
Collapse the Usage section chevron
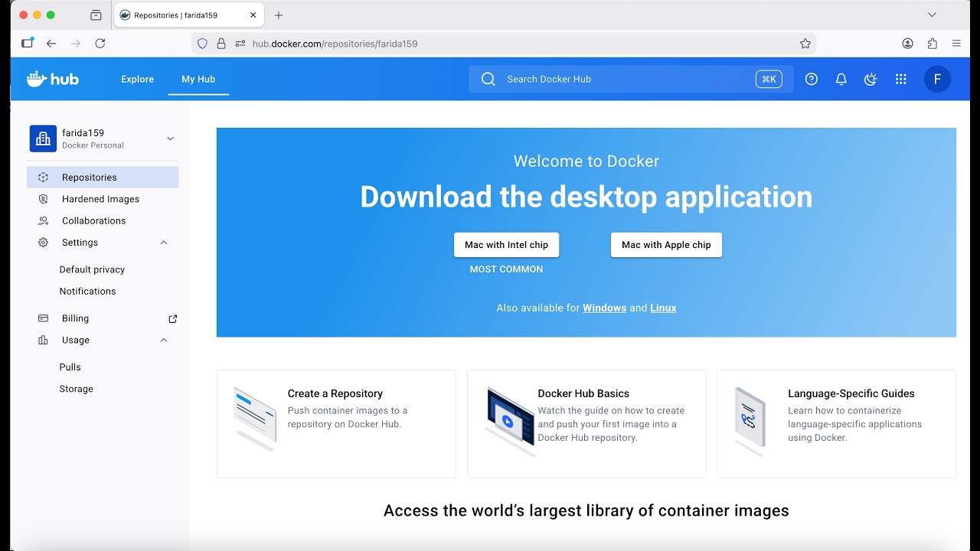[164, 340]
